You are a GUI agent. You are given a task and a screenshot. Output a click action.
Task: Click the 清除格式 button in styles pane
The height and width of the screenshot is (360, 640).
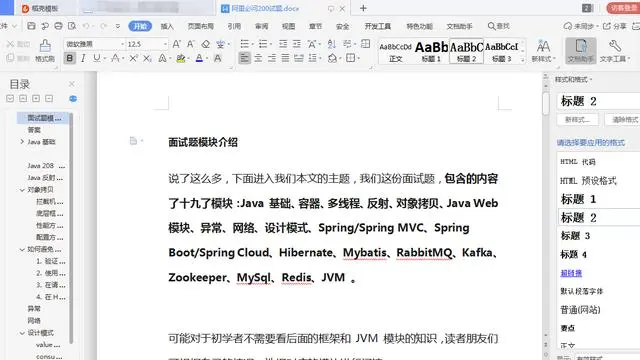pyautogui.click(x=623, y=120)
